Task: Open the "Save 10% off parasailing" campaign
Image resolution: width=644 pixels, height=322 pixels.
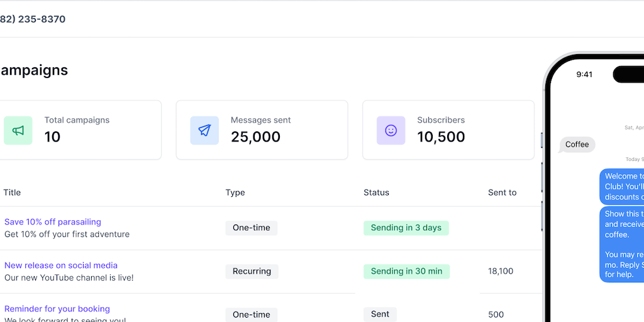Action: [x=53, y=222]
